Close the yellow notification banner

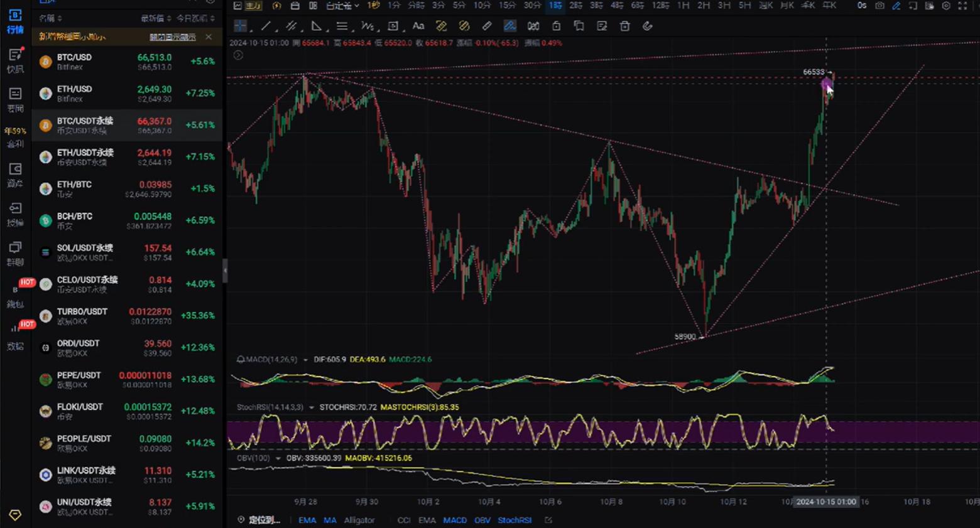pos(209,37)
